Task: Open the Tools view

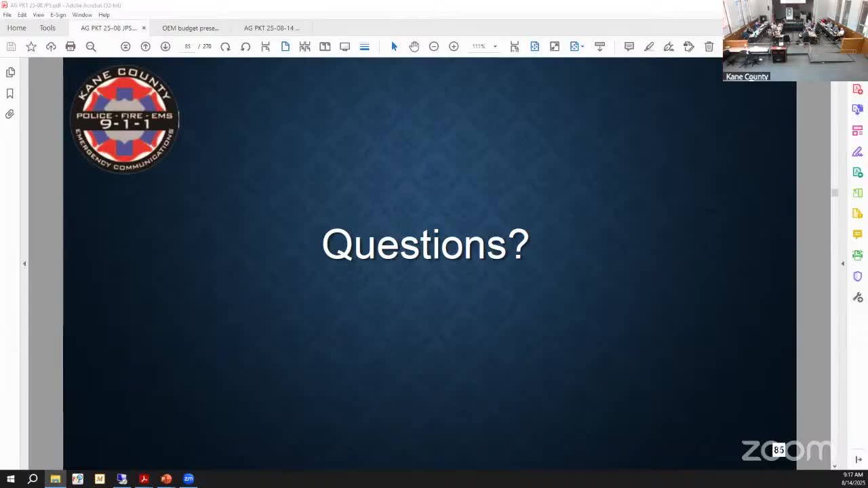Action: pos(47,28)
